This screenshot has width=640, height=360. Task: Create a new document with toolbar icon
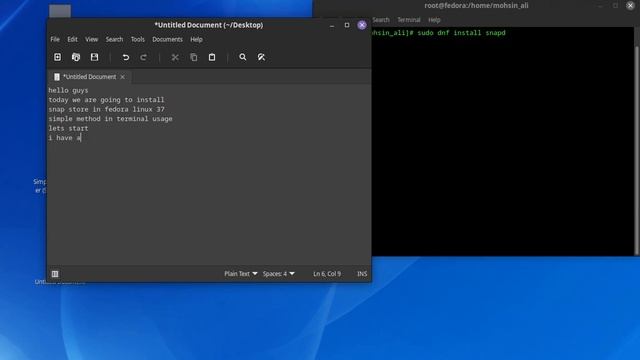coord(58,57)
